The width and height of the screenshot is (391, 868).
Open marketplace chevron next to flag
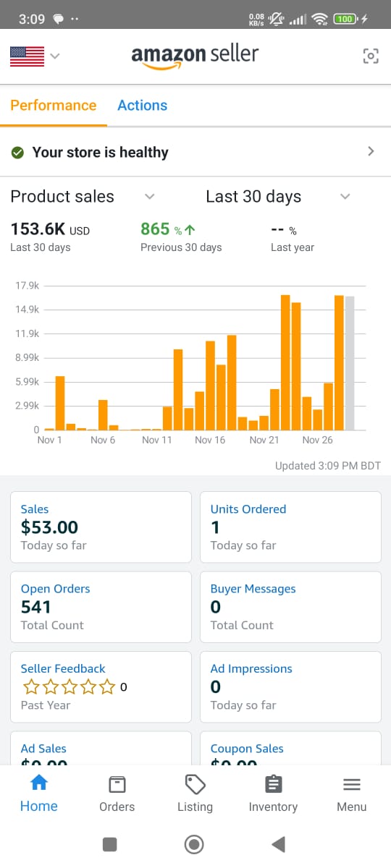pyautogui.click(x=55, y=56)
